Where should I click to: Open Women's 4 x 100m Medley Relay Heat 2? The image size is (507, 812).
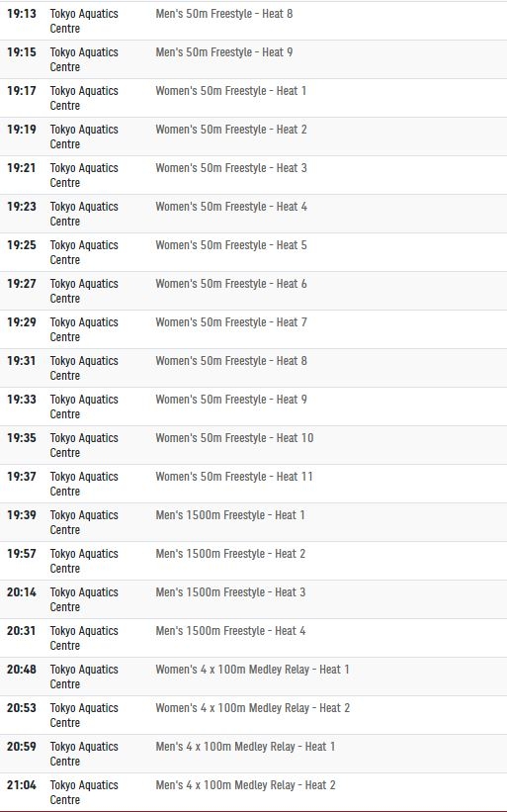pos(253,708)
